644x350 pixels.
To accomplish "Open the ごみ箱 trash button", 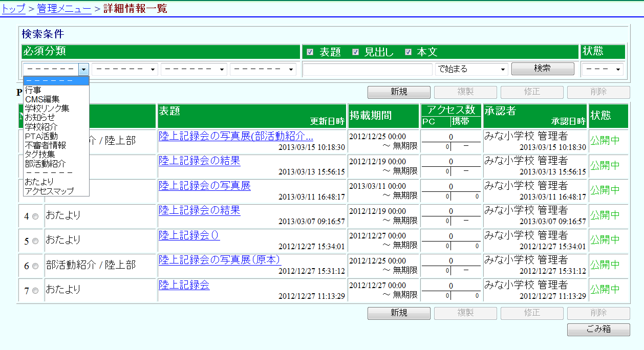I will (598, 330).
